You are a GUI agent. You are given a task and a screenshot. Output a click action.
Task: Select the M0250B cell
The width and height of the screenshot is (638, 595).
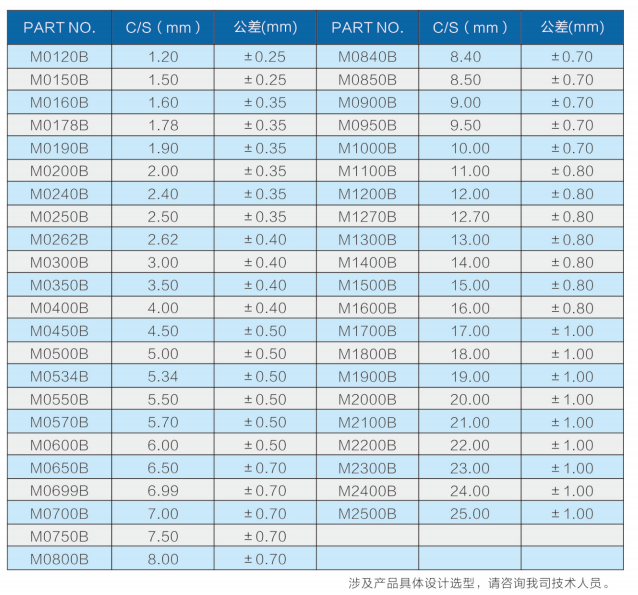click(x=59, y=217)
